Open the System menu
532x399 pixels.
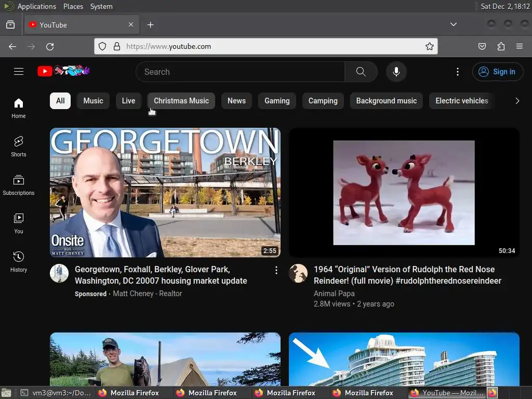[x=101, y=6]
